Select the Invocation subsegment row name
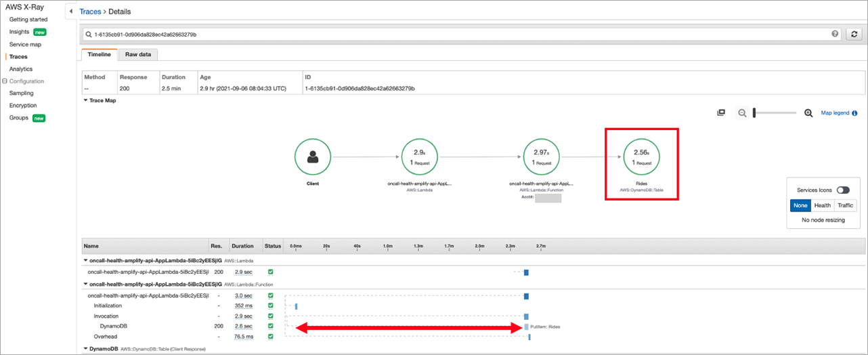The image size is (868, 355). click(107, 316)
